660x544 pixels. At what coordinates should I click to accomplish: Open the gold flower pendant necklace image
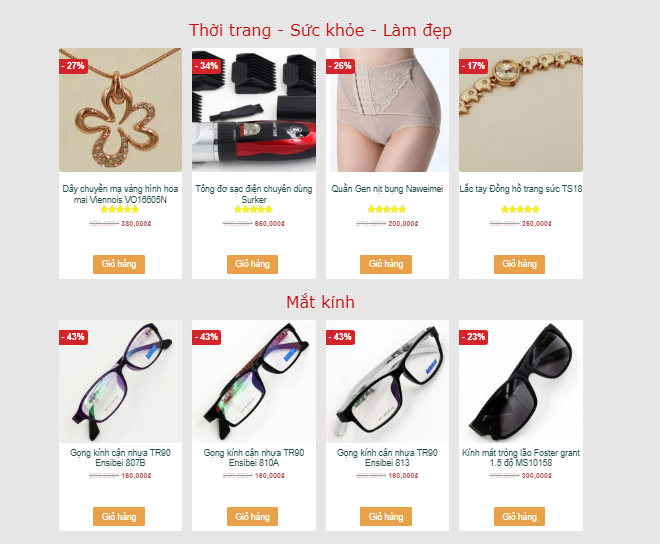coord(120,110)
